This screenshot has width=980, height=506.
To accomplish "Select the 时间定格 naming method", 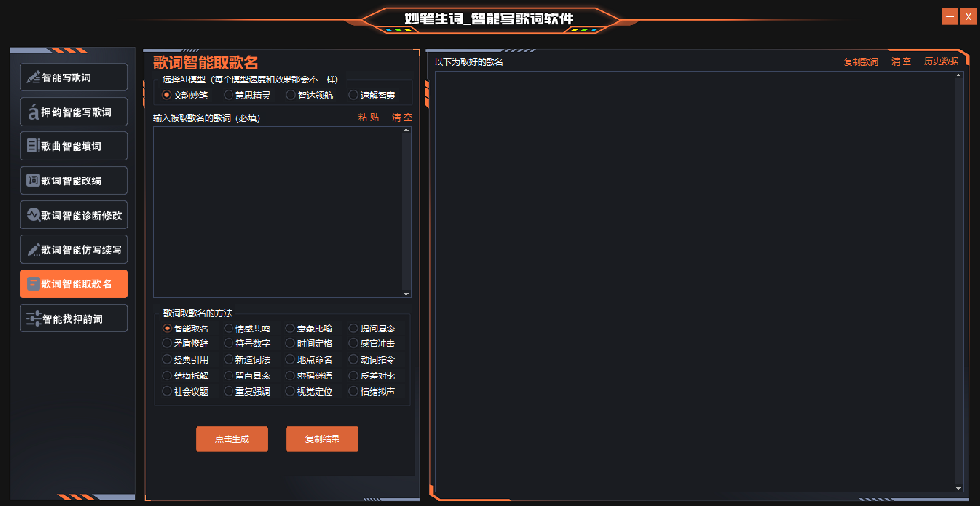I will [x=290, y=344].
